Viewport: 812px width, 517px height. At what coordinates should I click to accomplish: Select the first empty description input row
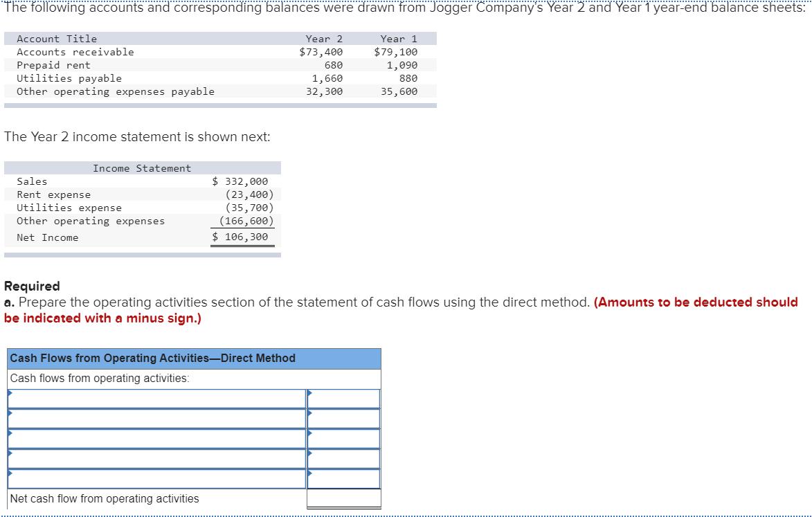pos(156,399)
